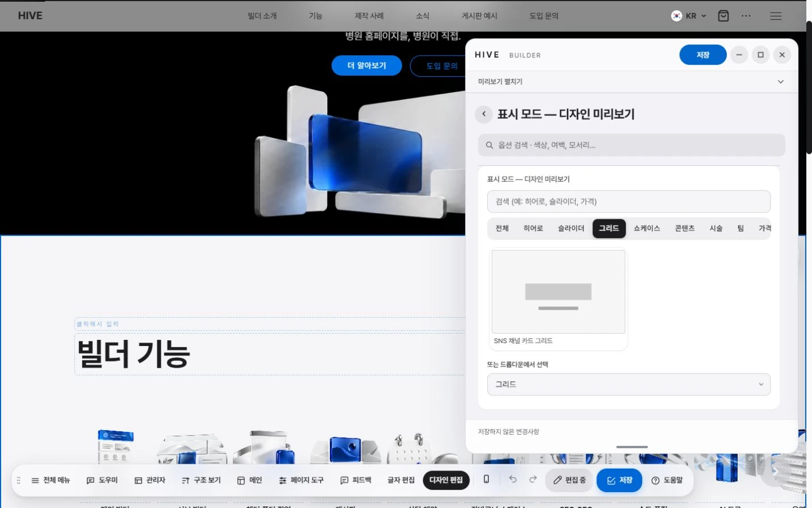812x508 pixels.
Task: Open the KR language dropdown
Action: (x=689, y=16)
